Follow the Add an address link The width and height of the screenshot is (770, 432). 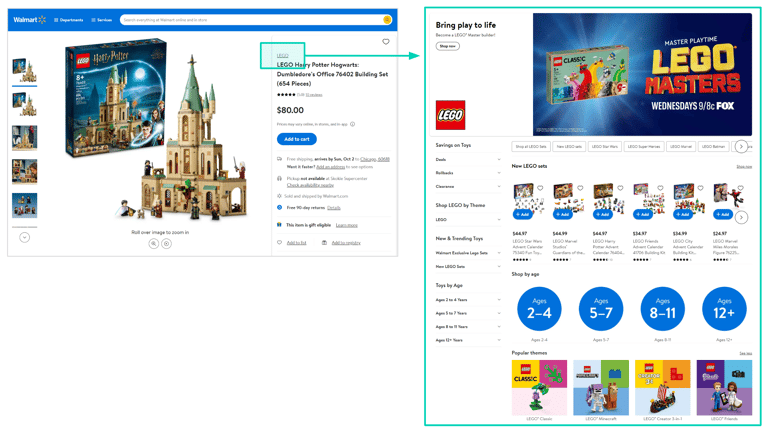[x=330, y=167]
